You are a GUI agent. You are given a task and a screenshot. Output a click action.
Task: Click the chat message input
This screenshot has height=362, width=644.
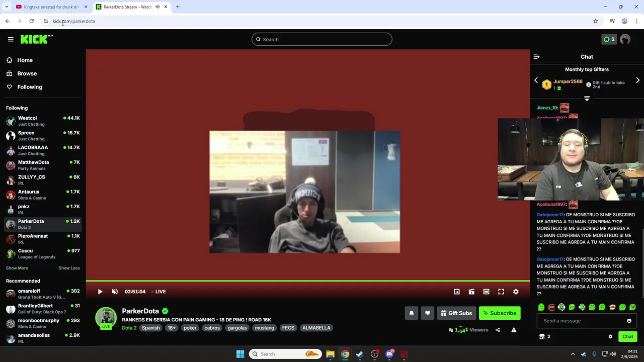pos(581,321)
